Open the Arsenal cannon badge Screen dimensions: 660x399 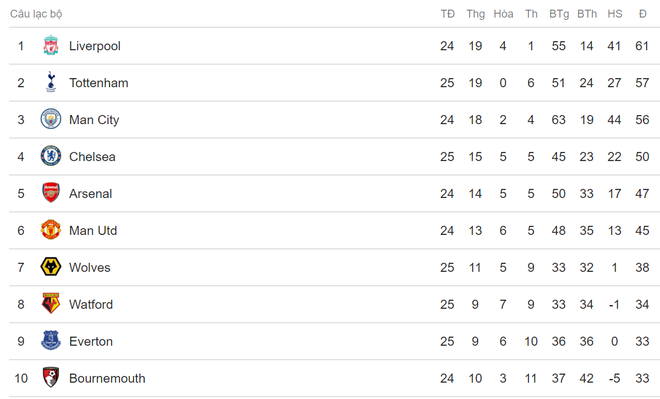(x=51, y=193)
